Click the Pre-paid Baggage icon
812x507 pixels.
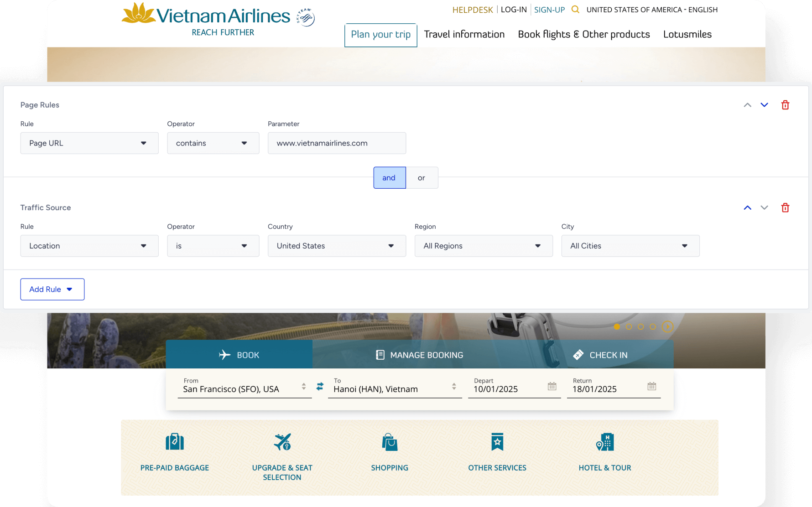(x=175, y=442)
